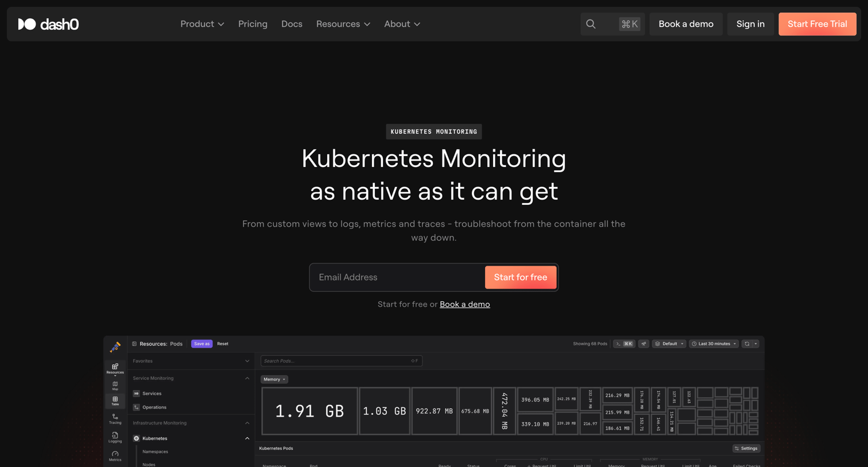Expand the Favorites section

tap(247, 361)
